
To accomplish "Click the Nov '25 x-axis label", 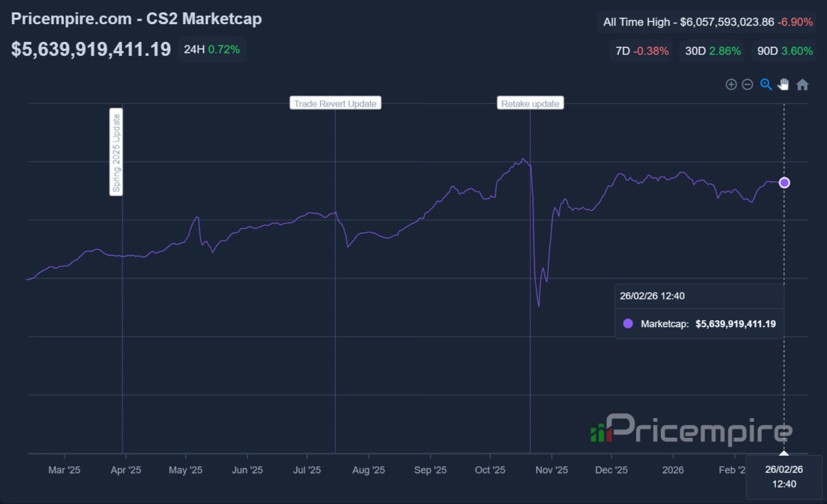I will tap(552, 471).
